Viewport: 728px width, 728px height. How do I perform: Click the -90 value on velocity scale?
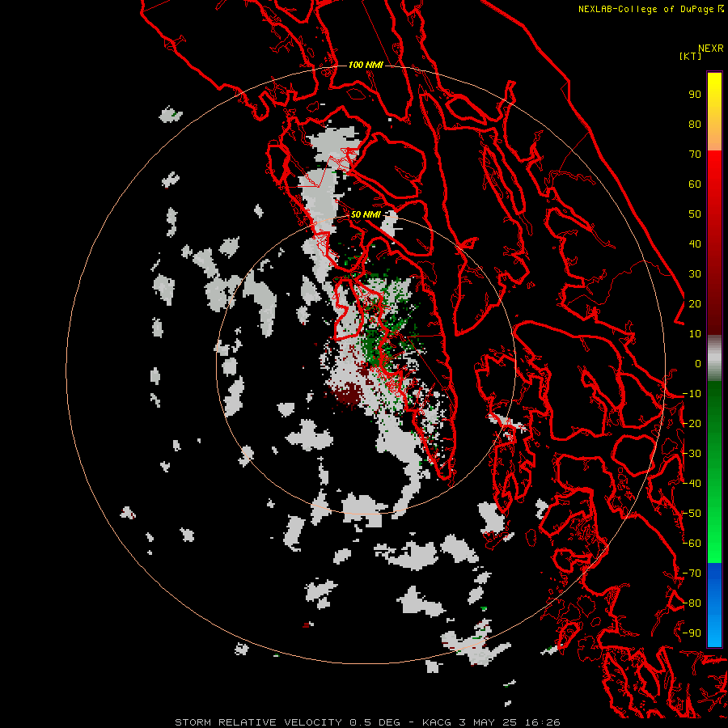point(692,633)
